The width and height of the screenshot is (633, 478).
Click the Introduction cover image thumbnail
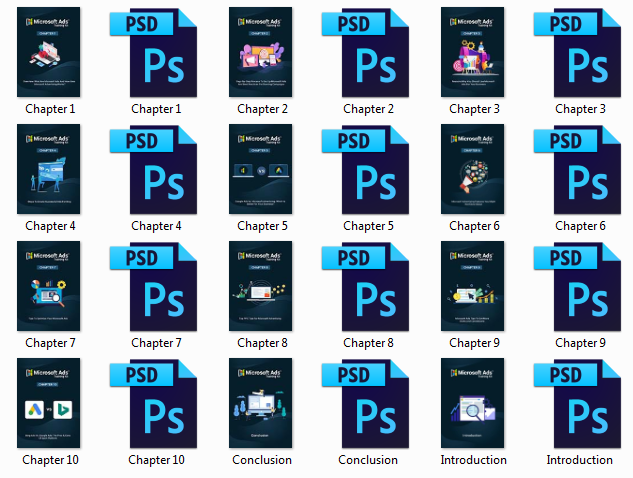(x=472, y=403)
